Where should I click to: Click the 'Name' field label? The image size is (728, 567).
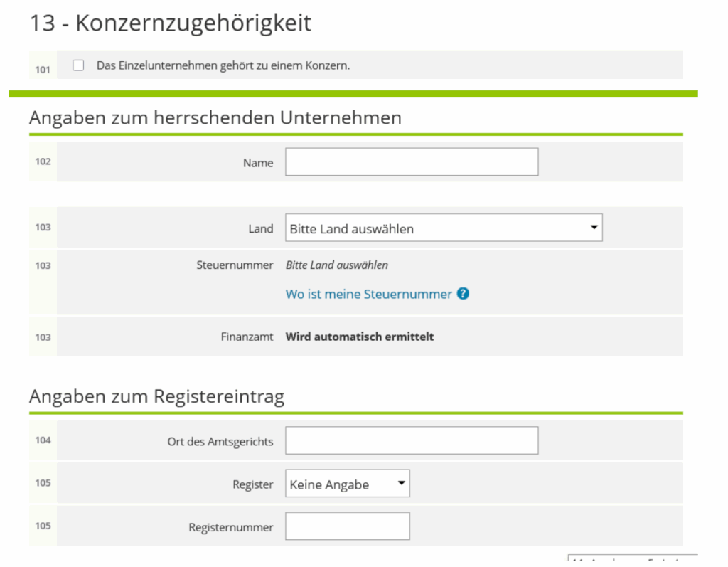[x=257, y=163]
